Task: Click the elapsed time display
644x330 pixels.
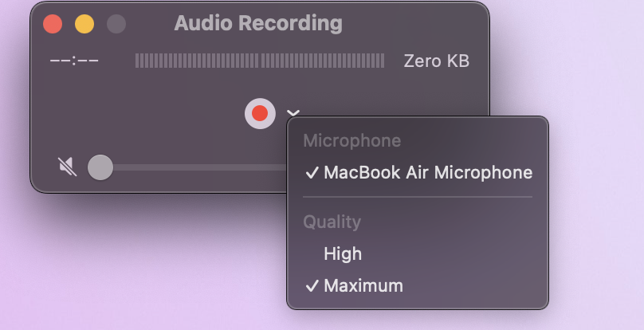Action: (x=74, y=61)
